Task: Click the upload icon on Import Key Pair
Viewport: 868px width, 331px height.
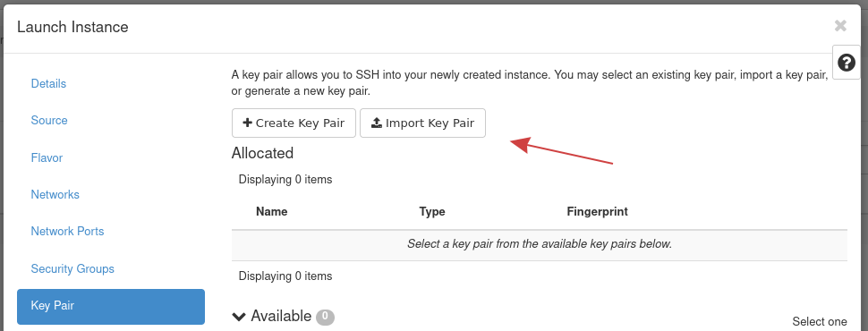Action: tap(377, 123)
